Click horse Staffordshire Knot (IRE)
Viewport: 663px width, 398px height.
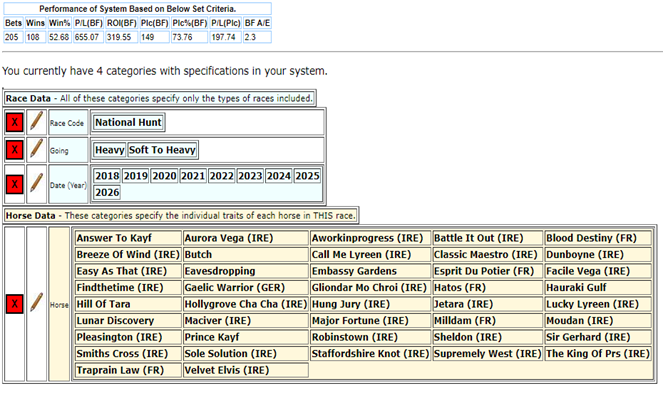tap(370, 354)
